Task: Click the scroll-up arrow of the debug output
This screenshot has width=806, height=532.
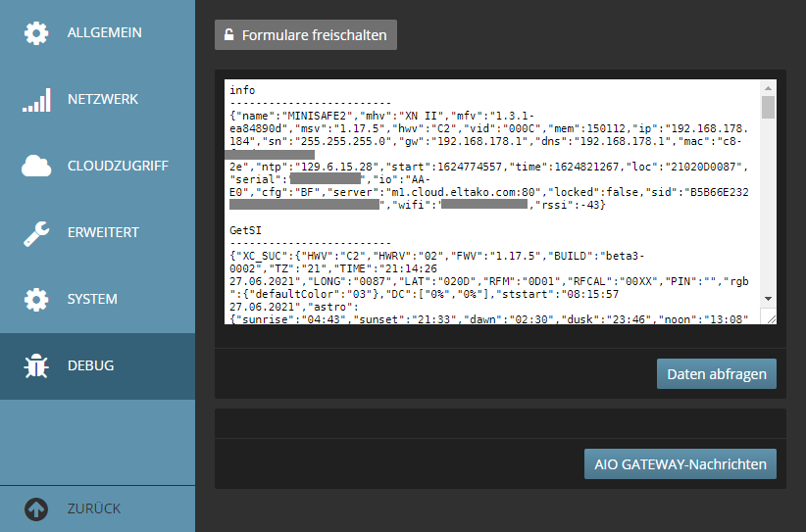Action: pos(768,87)
